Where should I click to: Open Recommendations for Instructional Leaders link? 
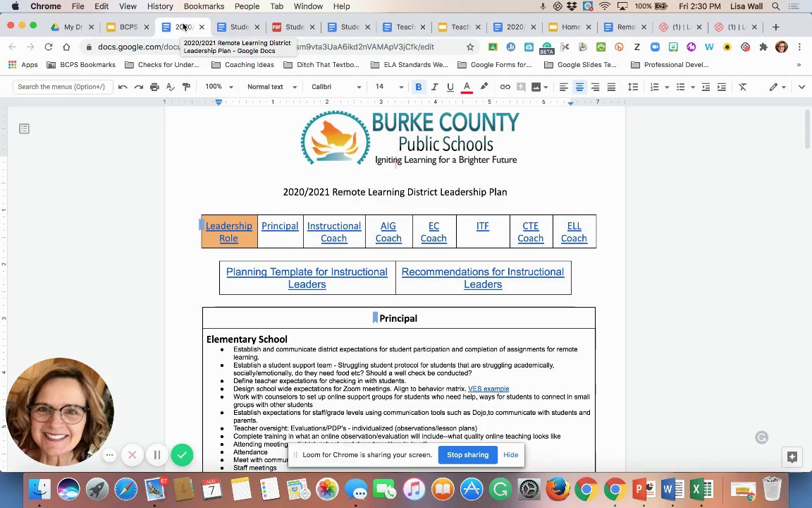point(483,278)
